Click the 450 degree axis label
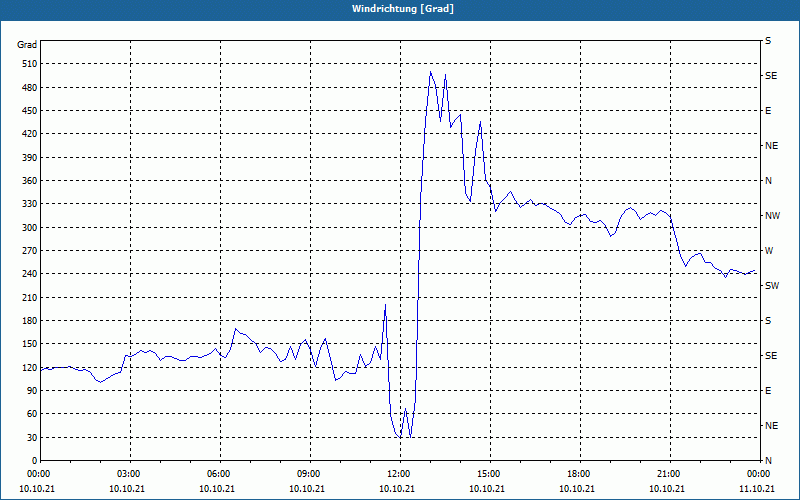Screen dimensions: 800x500 30,111
